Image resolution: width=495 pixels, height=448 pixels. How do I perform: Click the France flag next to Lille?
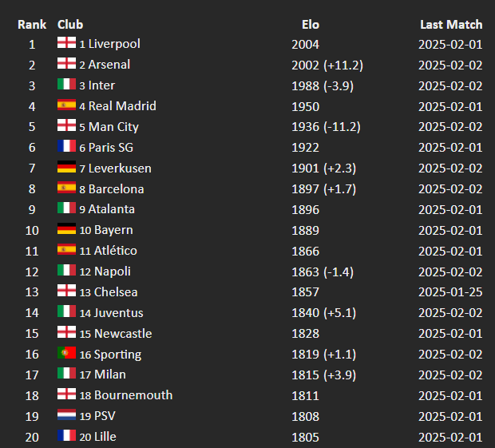point(66,437)
